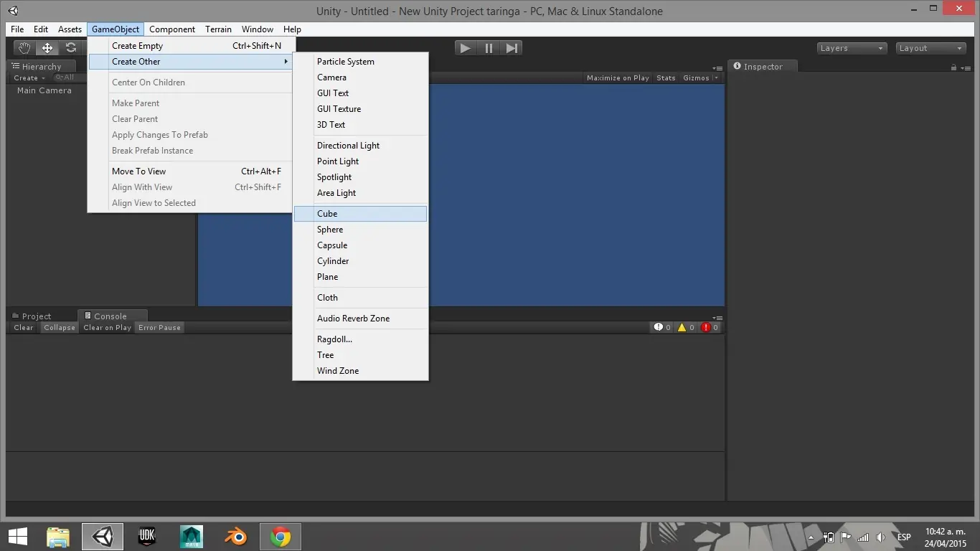The height and width of the screenshot is (551, 980).
Task: Open the Terrain menu
Action: [218, 29]
